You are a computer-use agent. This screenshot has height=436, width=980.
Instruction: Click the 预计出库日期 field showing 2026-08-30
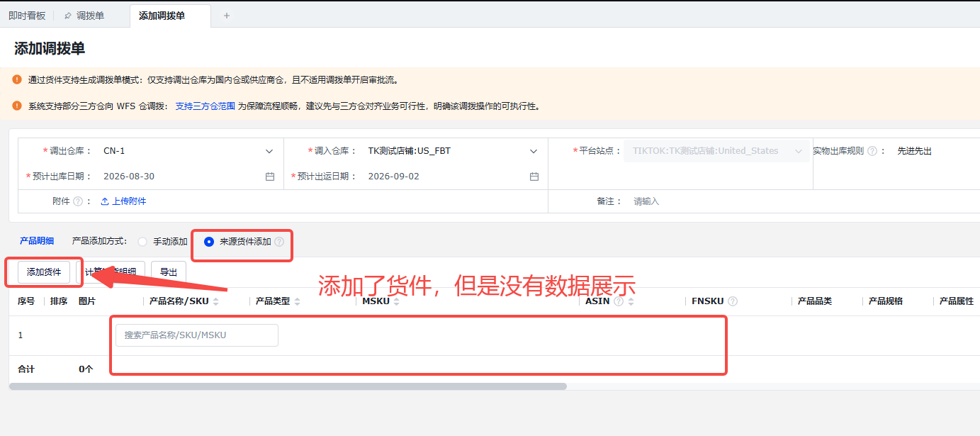click(x=188, y=177)
